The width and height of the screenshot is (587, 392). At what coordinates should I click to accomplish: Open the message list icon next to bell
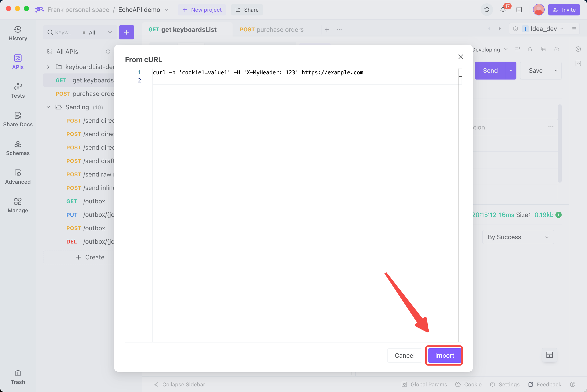pos(519,10)
